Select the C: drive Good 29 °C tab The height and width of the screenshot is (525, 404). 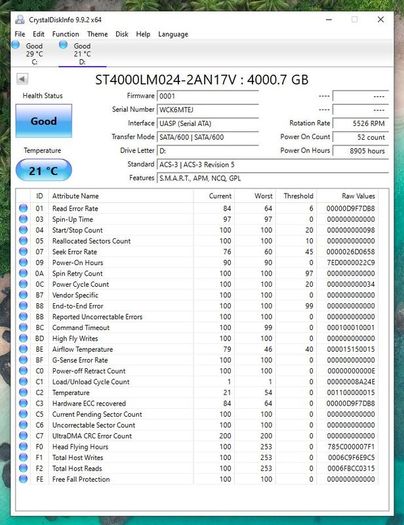click(x=28, y=53)
